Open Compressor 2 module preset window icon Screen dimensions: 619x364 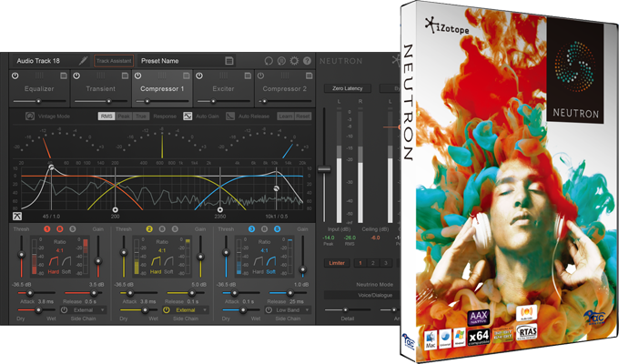click(309, 76)
